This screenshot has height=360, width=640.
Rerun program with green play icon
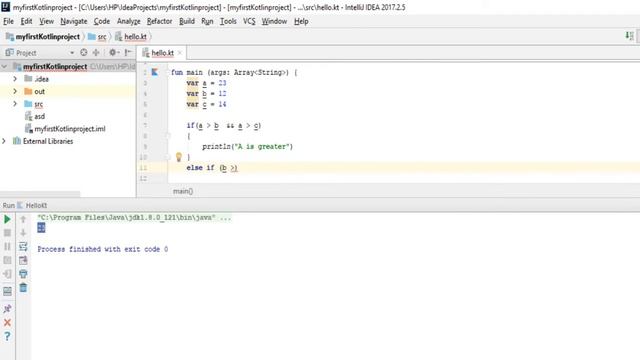pyautogui.click(x=7, y=219)
